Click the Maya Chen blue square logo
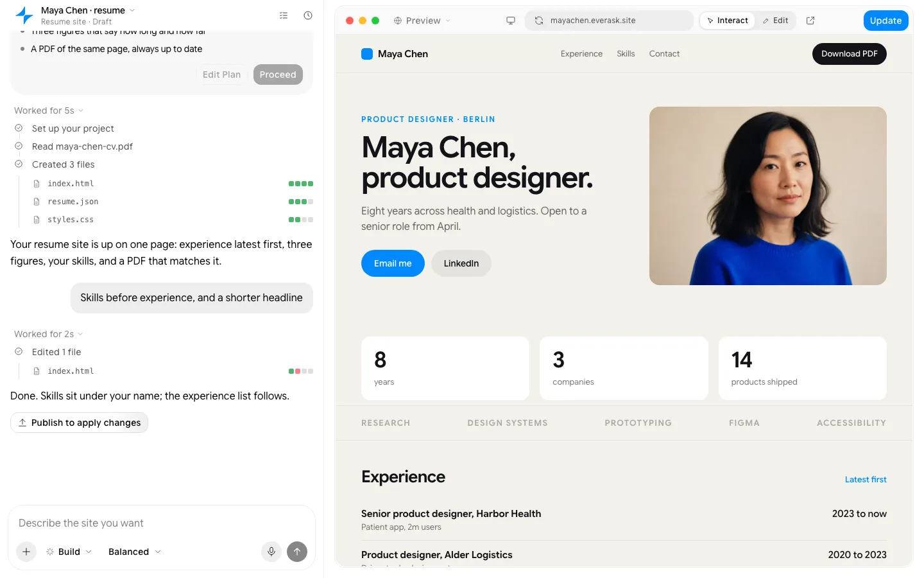Image resolution: width=924 pixels, height=578 pixels. (x=367, y=54)
